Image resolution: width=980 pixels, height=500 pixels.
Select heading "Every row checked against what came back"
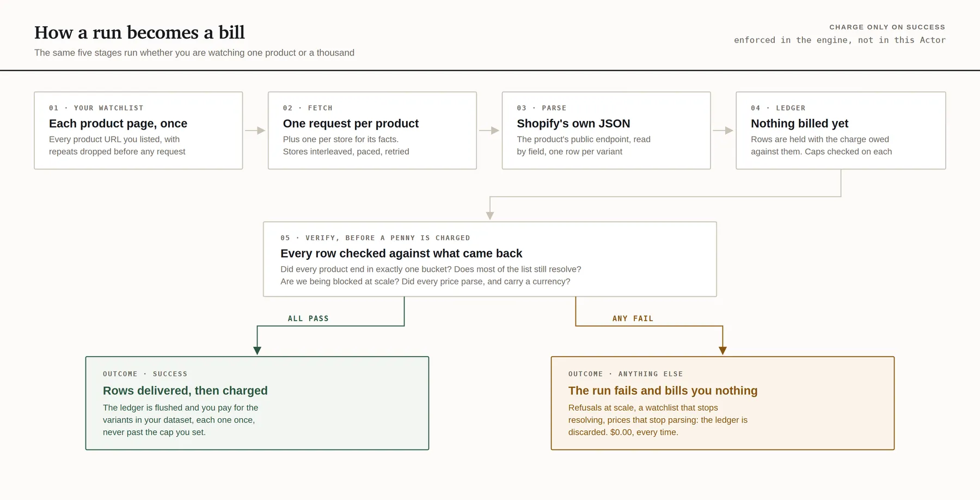pyautogui.click(x=401, y=253)
